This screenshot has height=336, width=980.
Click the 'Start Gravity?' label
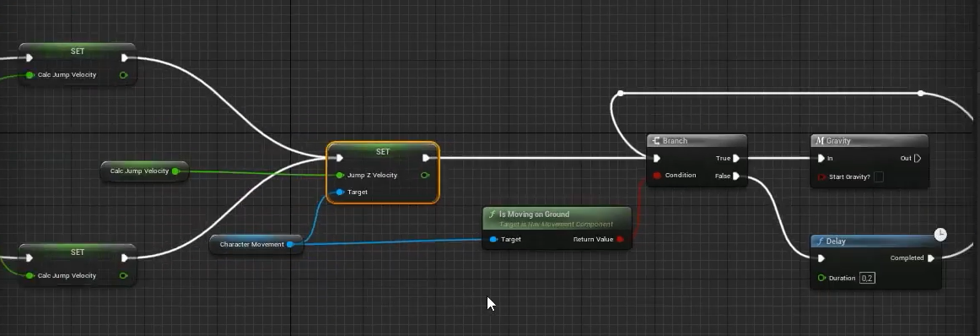pyautogui.click(x=849, y=177)
